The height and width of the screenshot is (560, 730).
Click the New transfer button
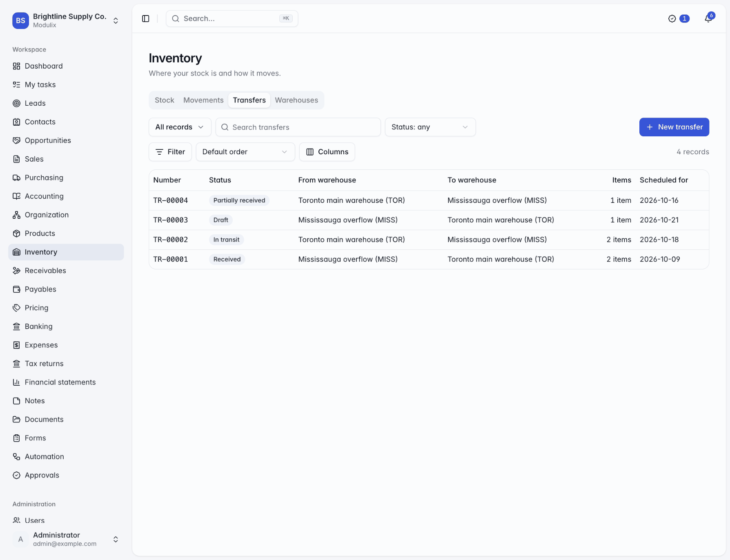pos(674,127)
